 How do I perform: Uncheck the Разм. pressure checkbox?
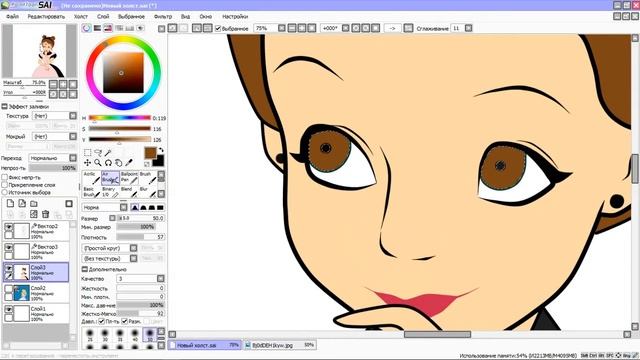point(124,322)
